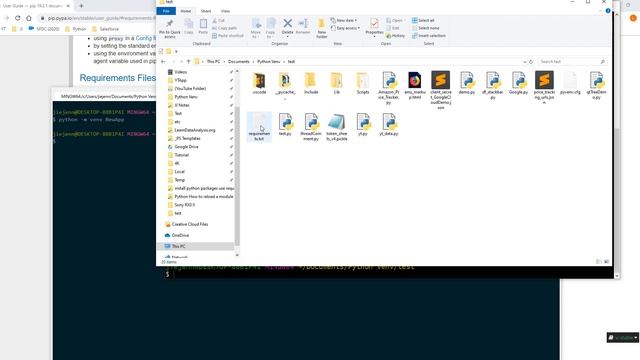
Task: Open the __pycache__ folder
Action: point(285,85)
